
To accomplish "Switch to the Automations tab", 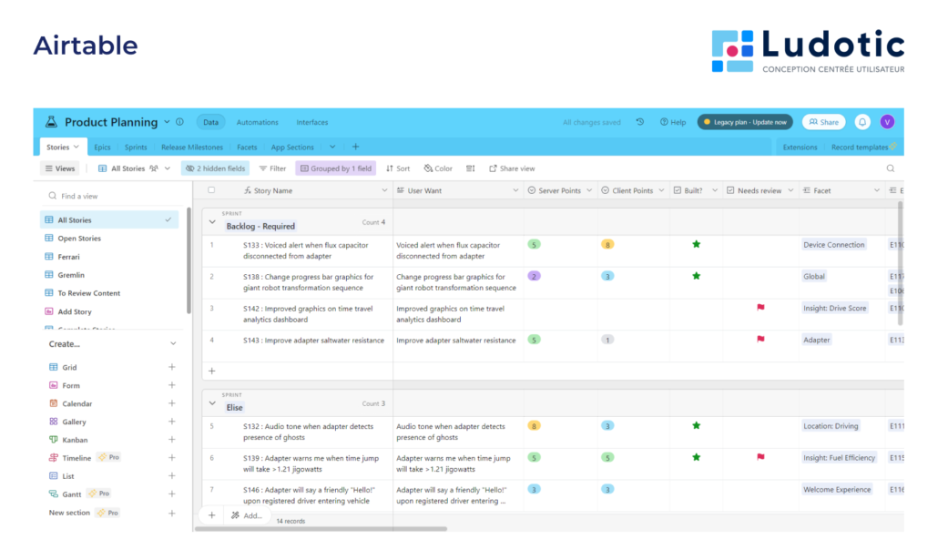I will pyautogui.click(x=258, y=121).
